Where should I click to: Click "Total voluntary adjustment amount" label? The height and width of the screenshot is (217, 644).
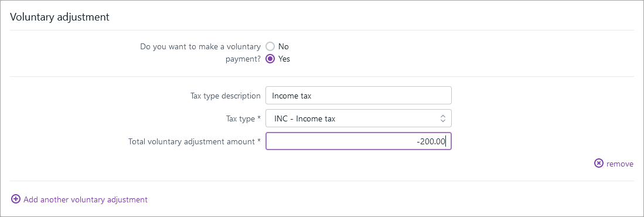click(192, 142)
